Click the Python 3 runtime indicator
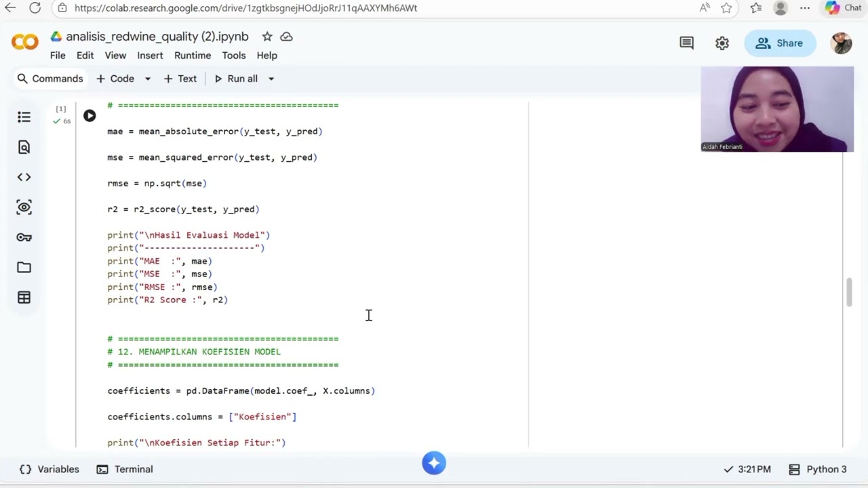This screenshot has height=488, width=868. (818, 469)
